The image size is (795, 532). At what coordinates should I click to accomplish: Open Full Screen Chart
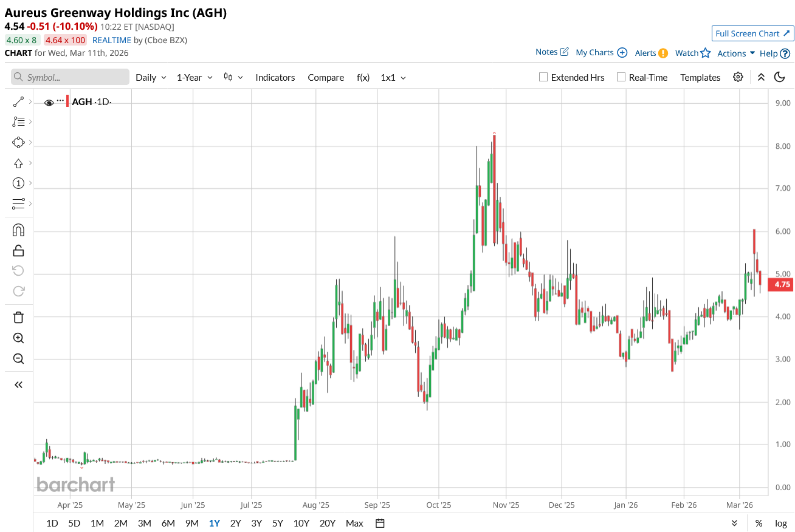[x=752, y=33]
